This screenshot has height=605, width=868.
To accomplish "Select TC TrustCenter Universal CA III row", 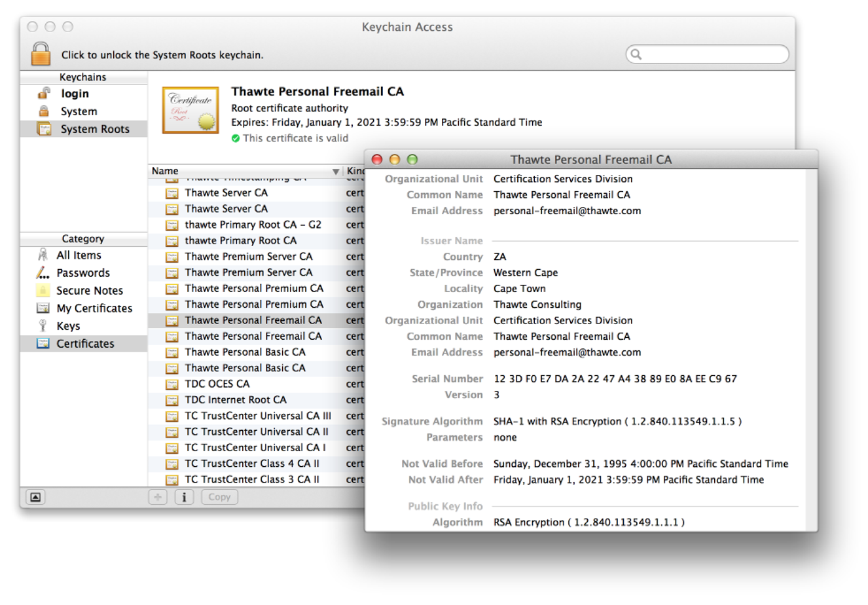I will click(x=258, y=416).
